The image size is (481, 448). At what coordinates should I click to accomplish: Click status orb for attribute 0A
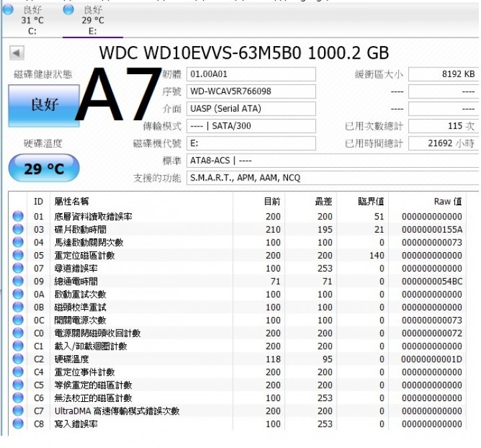pyautogui.click(x=18, y=294)
